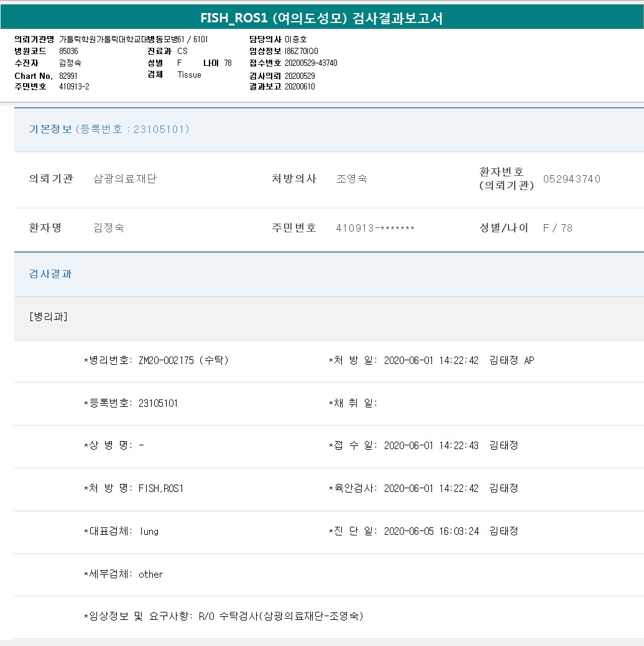Select the 접수일 timestamp 2020-06-01 14:22:43
Screen dimensions: 644x646
pos(431,445)
